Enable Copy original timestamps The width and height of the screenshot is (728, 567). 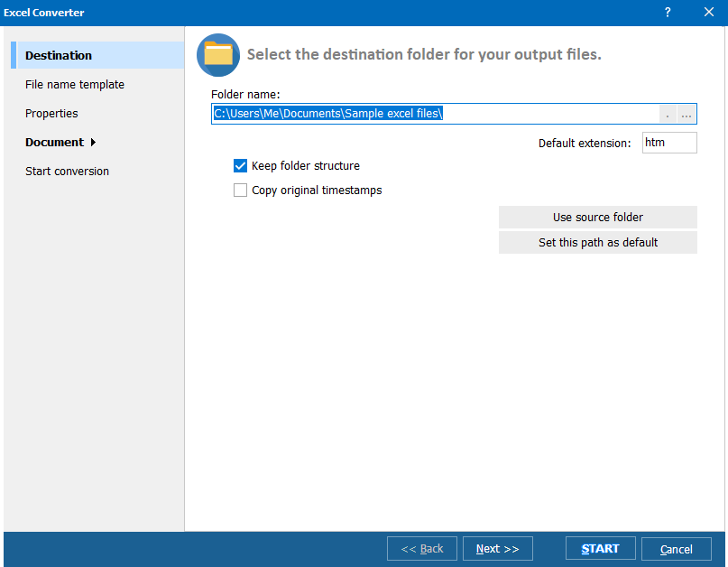click(x=240, y=190)
